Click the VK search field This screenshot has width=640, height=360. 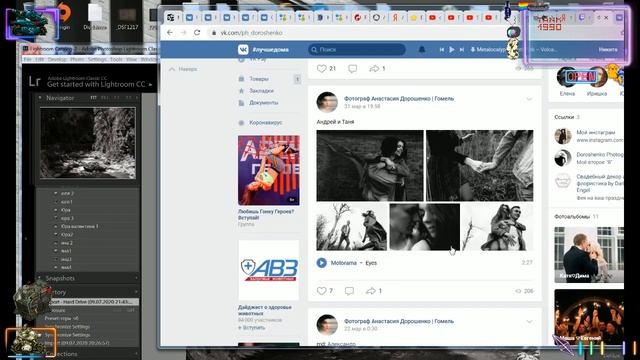357,49
